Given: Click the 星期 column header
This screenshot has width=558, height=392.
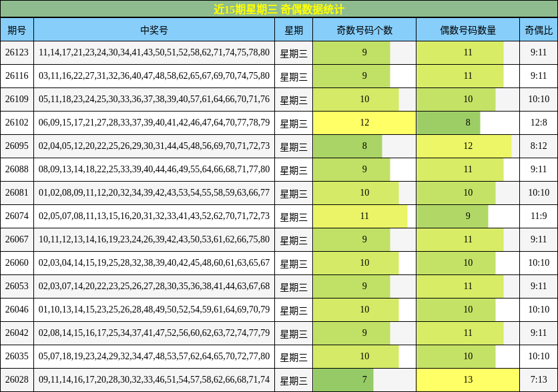Looking at the screenshot, I should tap(294, 30).
